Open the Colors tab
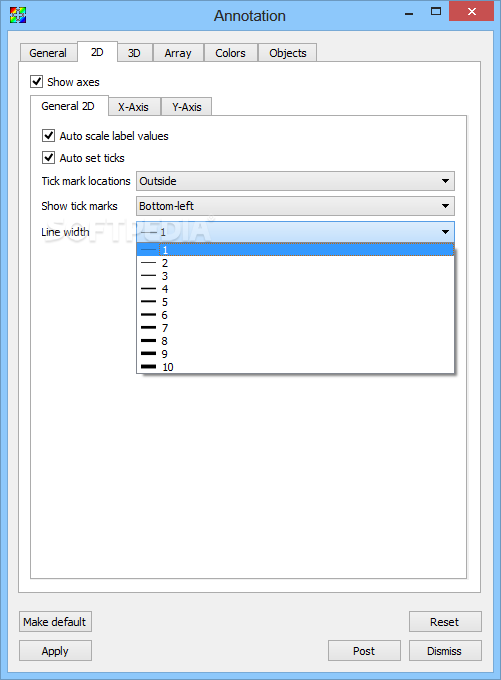This screenshot has width=501, height=680. pos(230,53)
